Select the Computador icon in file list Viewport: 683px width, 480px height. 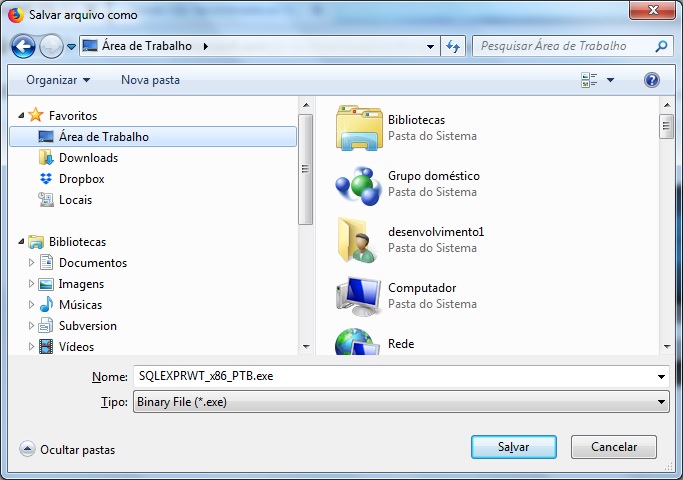[358, 296]
